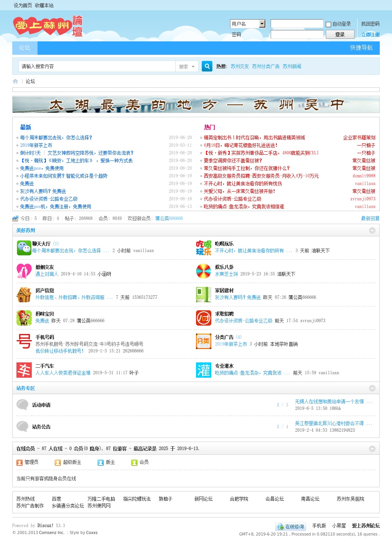Open 小黑屋 footer link
Screen dimensions: 392x557
point(339,526)
